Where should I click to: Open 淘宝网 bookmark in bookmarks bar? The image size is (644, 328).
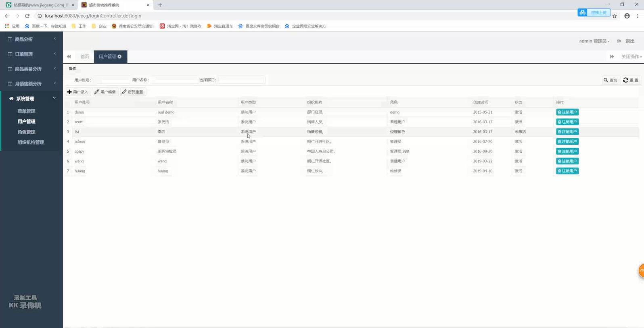[x=180, y=26]
